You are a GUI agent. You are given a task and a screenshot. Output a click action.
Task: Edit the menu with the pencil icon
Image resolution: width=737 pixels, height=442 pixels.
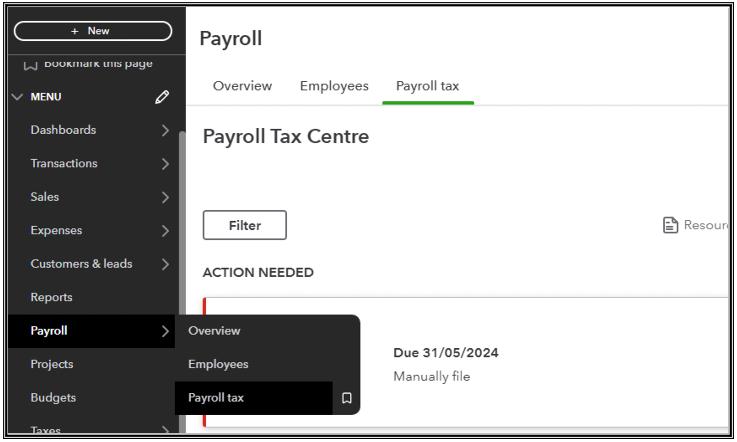point(162,97)
